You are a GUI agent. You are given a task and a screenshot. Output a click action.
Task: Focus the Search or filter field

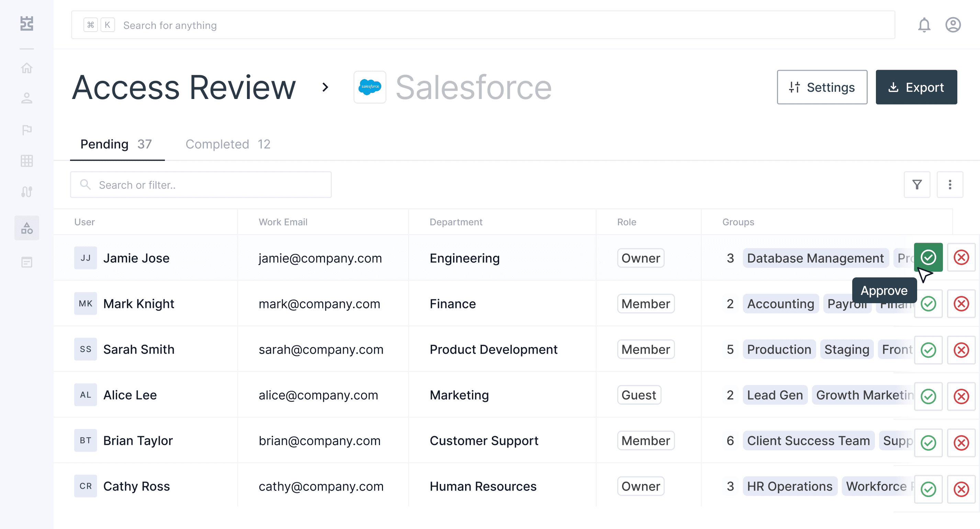click(201, 185)
